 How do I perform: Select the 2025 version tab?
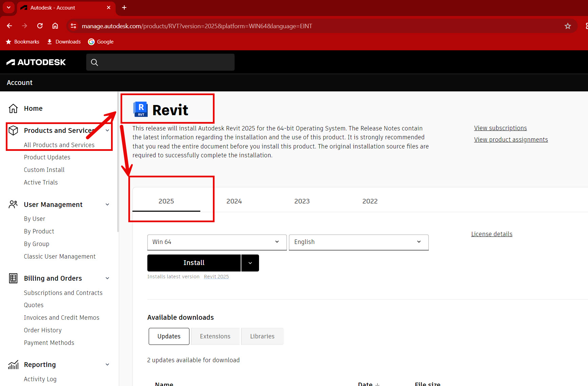click(166, 201)
